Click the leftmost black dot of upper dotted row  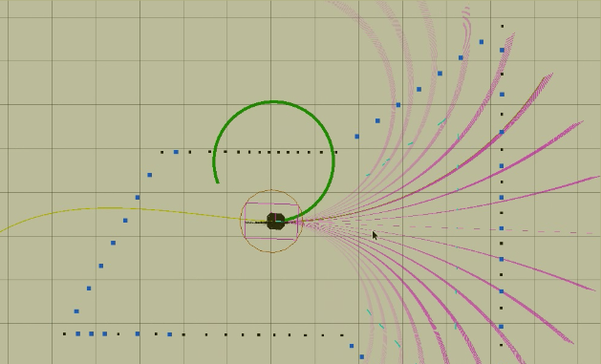(161, 152)
